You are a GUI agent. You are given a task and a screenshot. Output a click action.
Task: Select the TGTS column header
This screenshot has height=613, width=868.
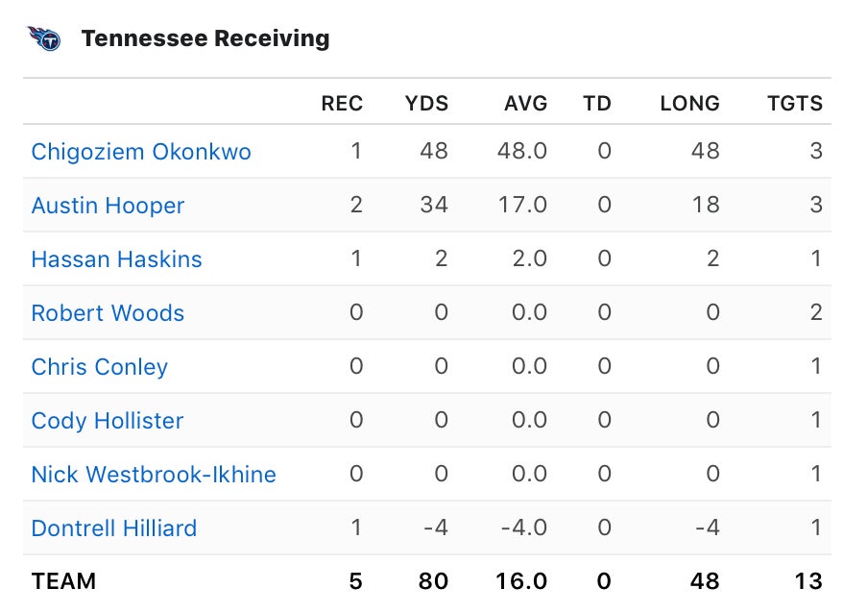coord(795,104)
